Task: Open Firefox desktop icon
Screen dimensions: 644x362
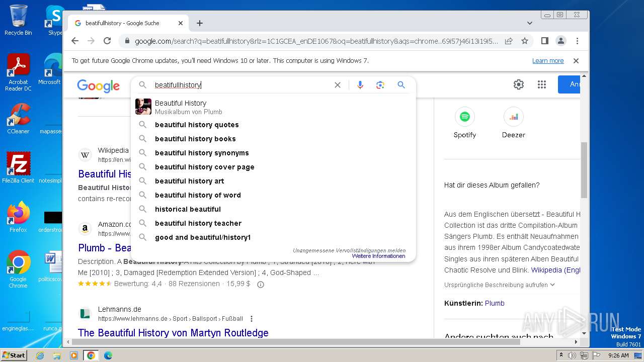Action: point(18,217)
